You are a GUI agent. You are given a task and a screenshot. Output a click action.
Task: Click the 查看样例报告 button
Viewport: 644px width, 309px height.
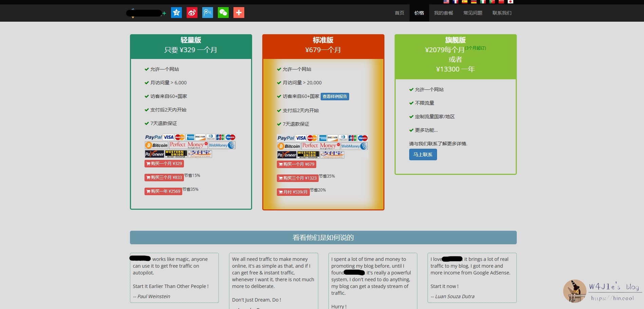(335, 97)
